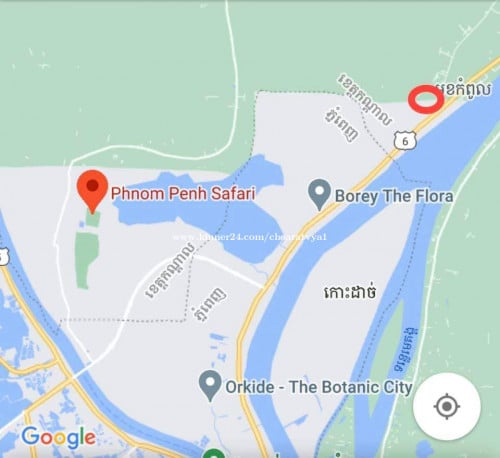Tap the vertical Khmer river label
This screenshot has width=500, height=458.
(405, 349)
